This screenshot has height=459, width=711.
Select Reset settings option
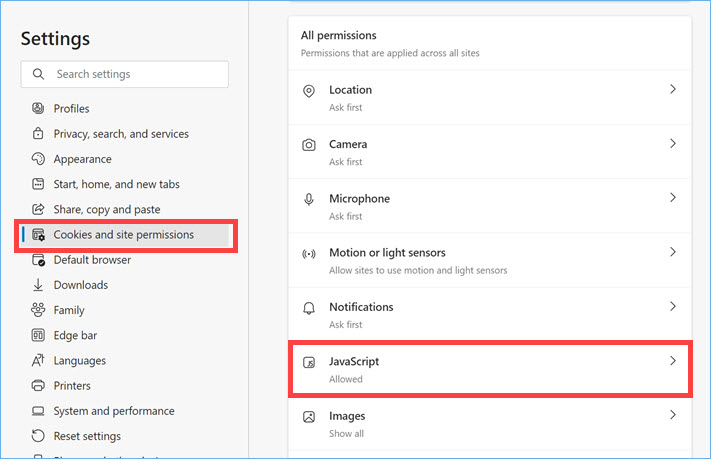pos(87,436)
